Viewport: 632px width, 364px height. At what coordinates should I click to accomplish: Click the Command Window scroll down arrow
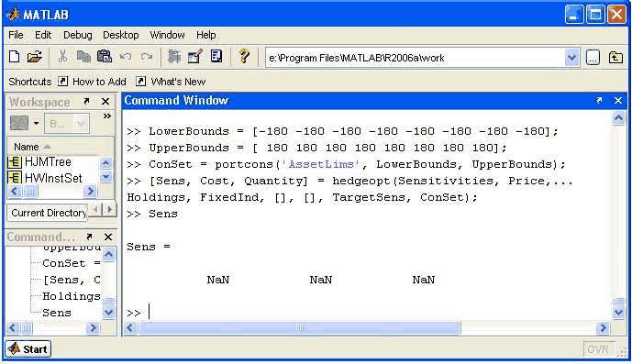(618, 312)
